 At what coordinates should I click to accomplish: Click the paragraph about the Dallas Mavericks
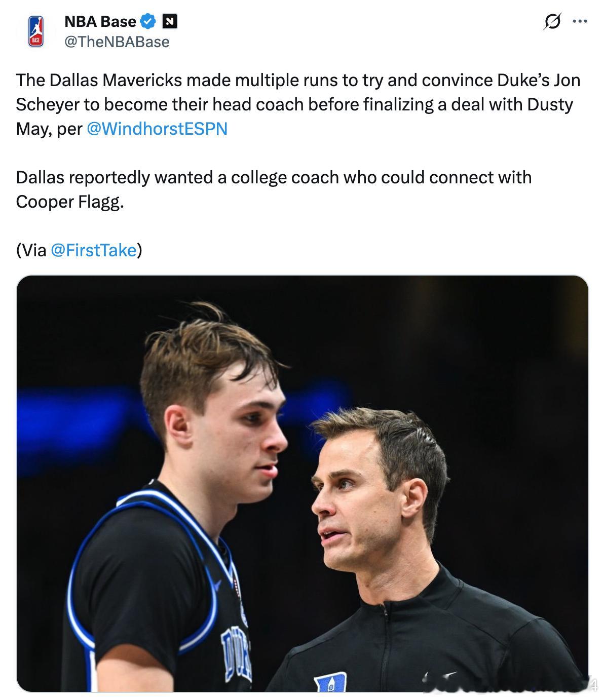tap(298, 104)
